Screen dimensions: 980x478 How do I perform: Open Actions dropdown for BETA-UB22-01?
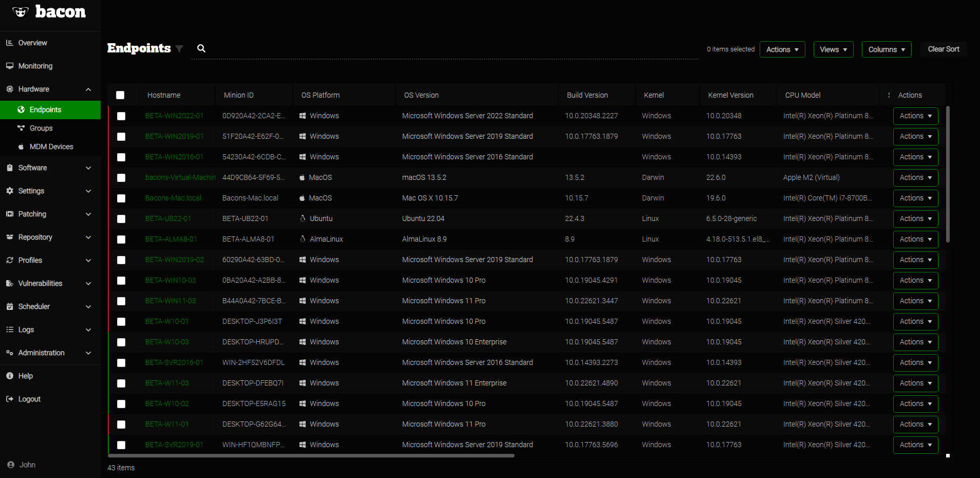point(915,218)
